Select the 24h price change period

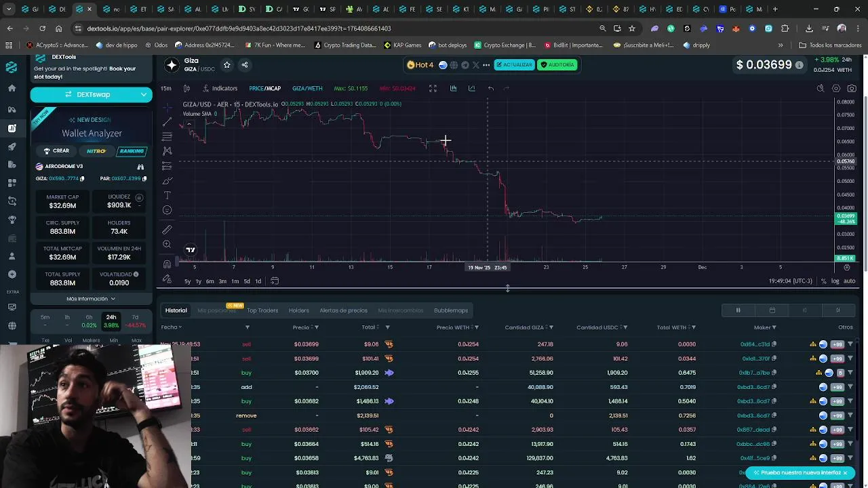[x=111, y=321]
